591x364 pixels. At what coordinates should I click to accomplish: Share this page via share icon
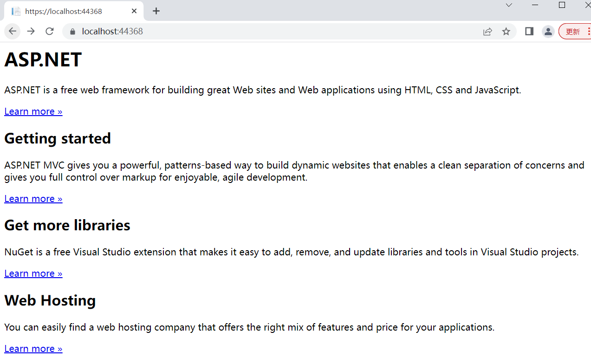(x=487, y=32)
